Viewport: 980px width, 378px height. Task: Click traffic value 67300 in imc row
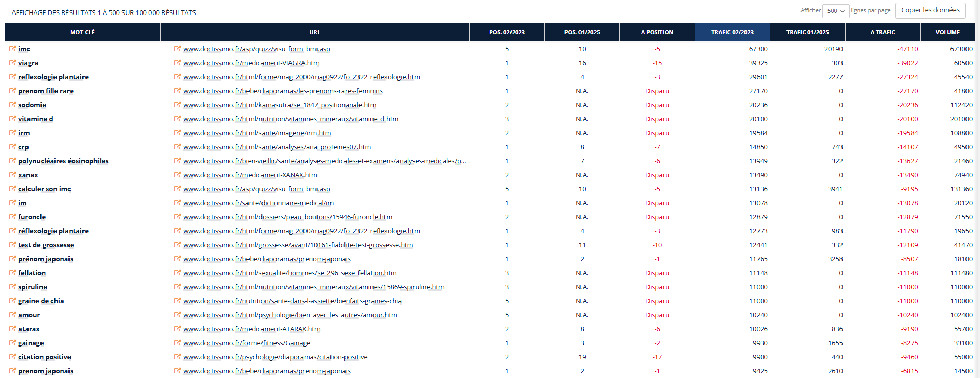point(758,49)
